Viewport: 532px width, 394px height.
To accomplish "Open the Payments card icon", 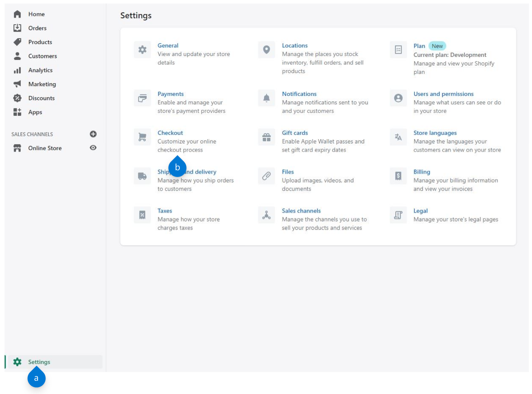I will point(142,98).
